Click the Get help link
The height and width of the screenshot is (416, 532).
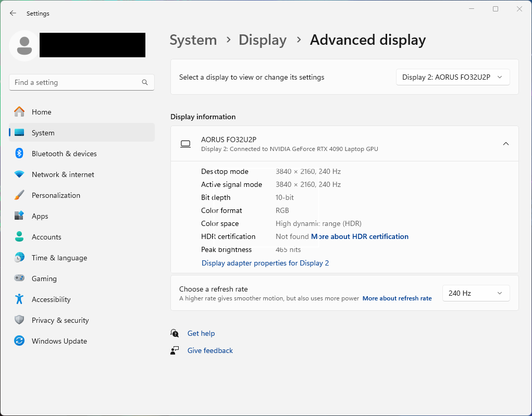click(x=201, y=333)
